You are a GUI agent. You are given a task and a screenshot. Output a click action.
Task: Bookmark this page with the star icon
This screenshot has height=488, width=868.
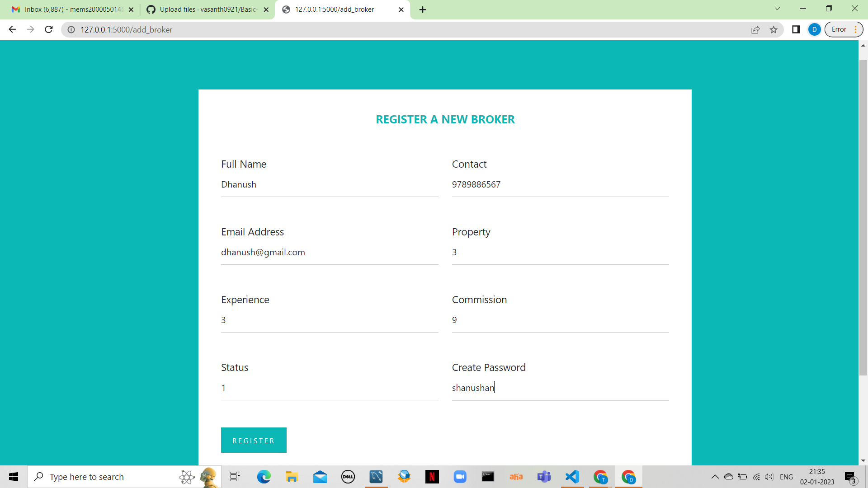click(x=774, y=29)
